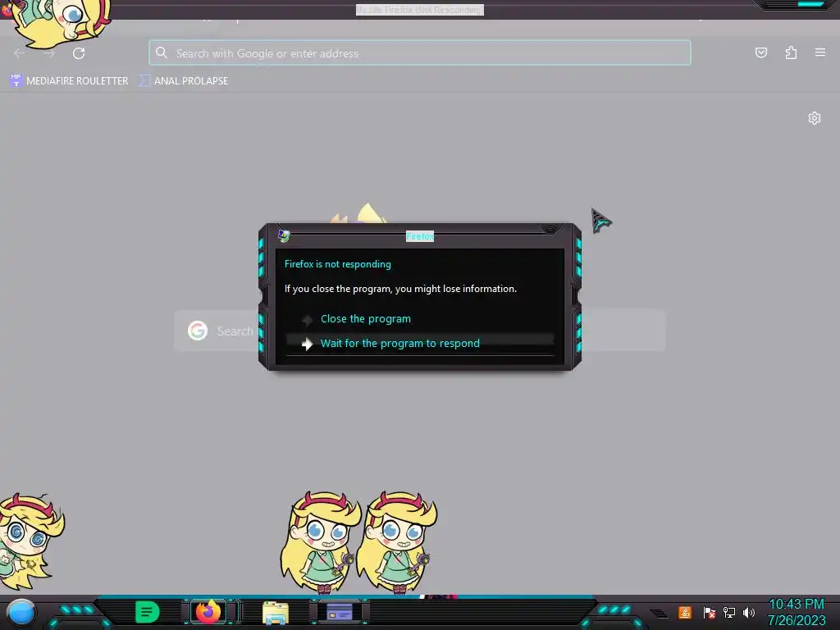
Task: Click the Mozilla Firefox (Not Responding) title
Action: (x=420, y=10)
